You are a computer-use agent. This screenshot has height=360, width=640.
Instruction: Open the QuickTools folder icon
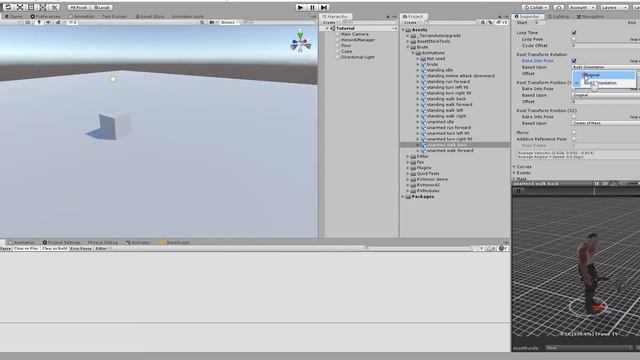413,173
